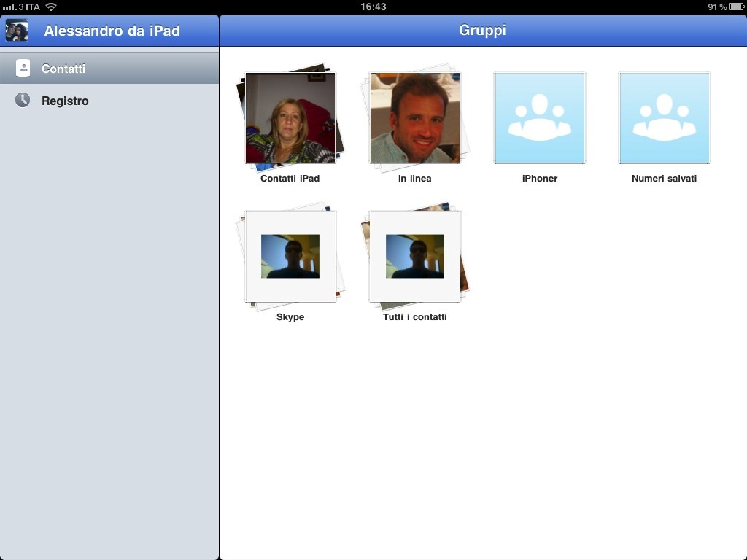Click the Contatti address book icon
Viewport: 747px width, 560px height.
(x=23, y=68)
